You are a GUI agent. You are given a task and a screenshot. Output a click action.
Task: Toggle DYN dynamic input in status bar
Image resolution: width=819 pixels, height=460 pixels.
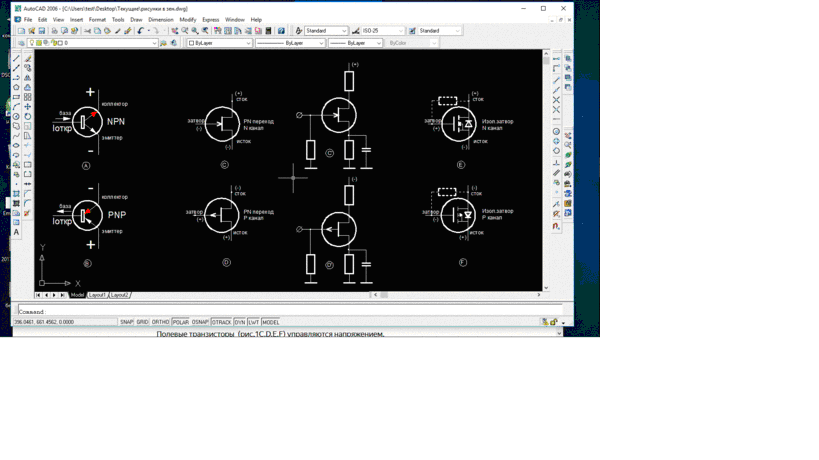tap(240, 322)
